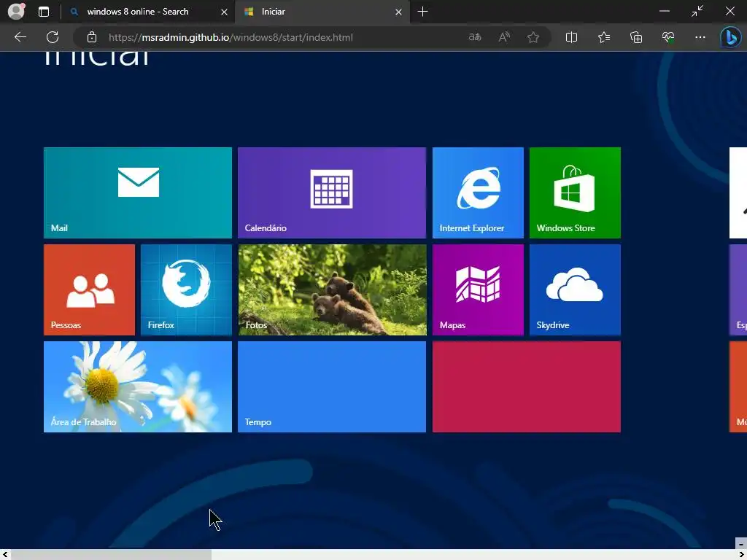Open a new tab with plus button
The width and height of the screenshot is (747, 560).
point(422,12)
